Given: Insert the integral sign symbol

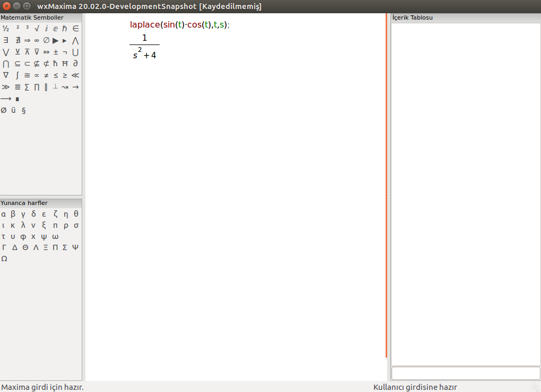Looking at the screenshot, I should (x=18, y=75).
